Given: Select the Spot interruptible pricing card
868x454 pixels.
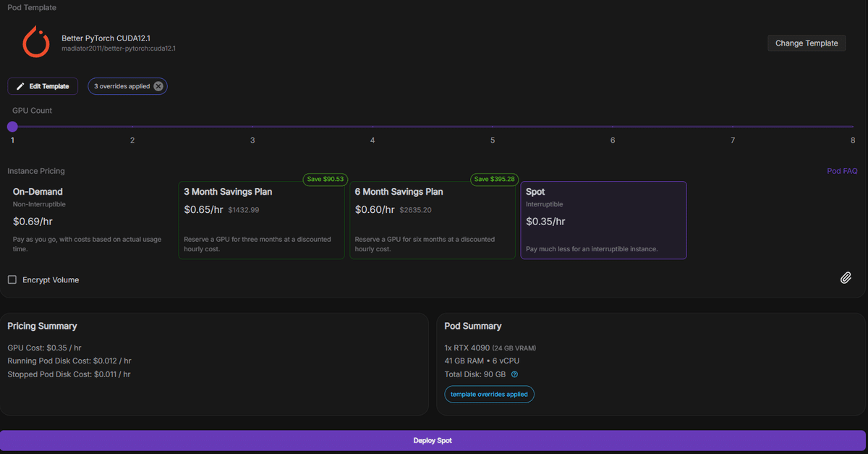Looking at the screenshot, I should click(603, 220).
